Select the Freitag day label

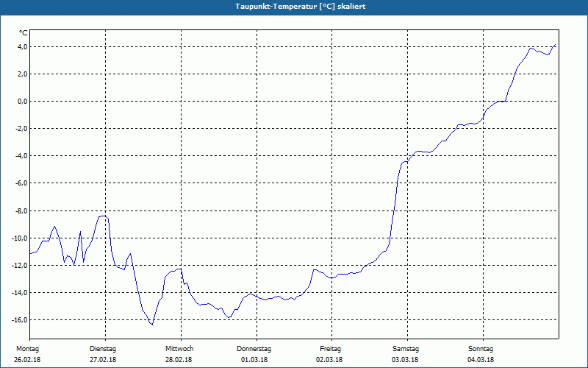click(330, 349)
